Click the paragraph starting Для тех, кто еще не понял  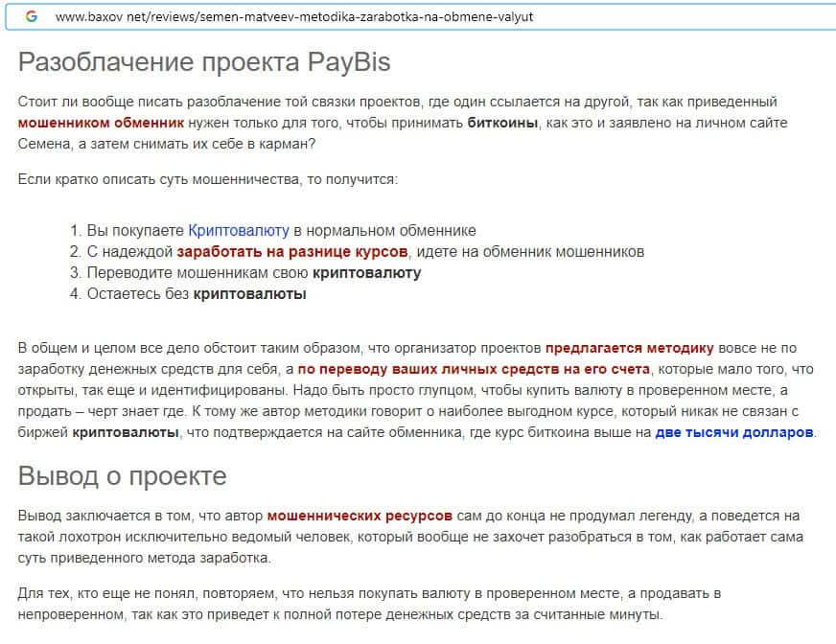point(369,604)
